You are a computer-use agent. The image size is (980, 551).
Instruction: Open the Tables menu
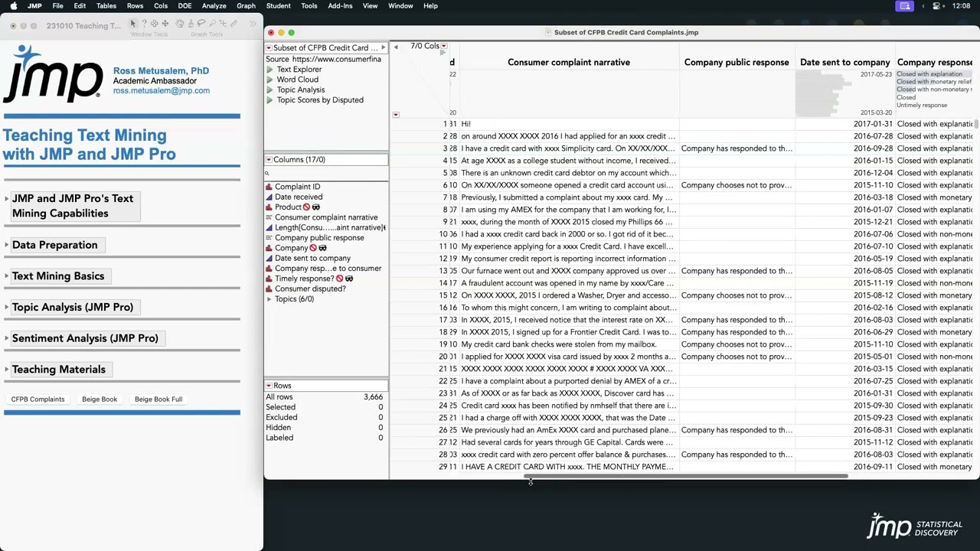[106, 6]
